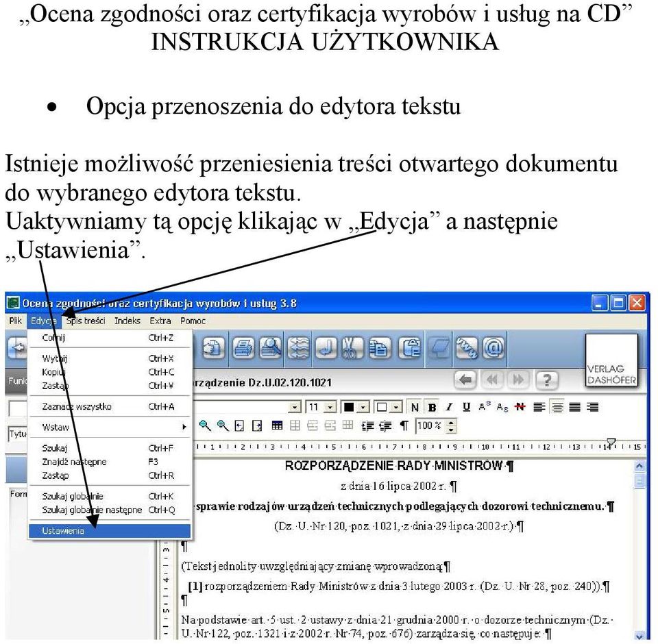Click the question mark help button
The image size is (658, 644).
(x=547, y=380)
